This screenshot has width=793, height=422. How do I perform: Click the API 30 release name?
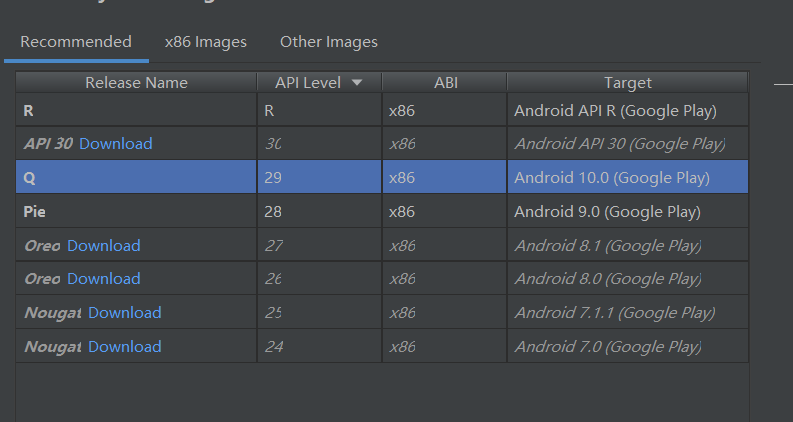(x=49, y=144)
